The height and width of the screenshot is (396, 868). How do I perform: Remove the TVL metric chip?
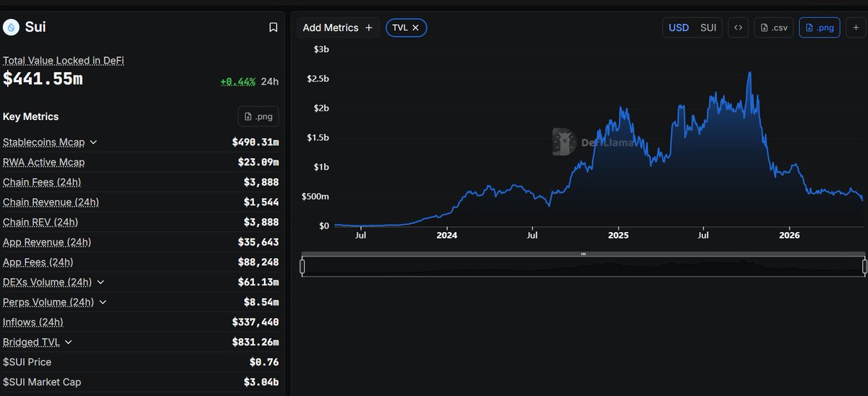point(415,27)
